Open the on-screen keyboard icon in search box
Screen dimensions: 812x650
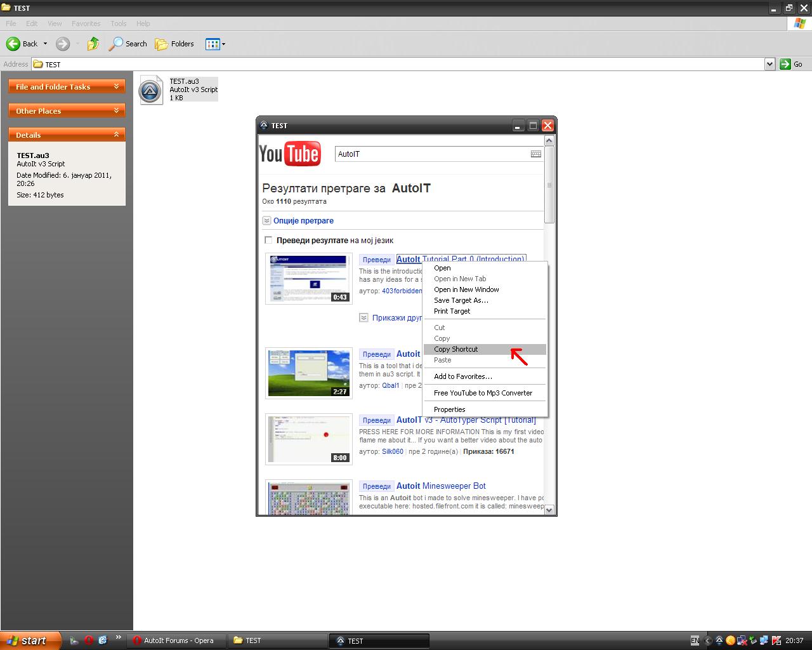(535, 154)
